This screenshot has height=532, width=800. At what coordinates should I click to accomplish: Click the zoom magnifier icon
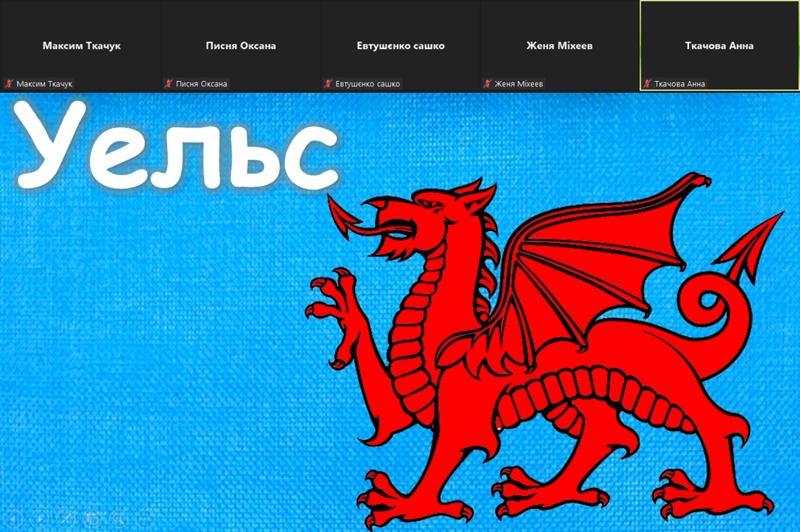pos(119,517)
